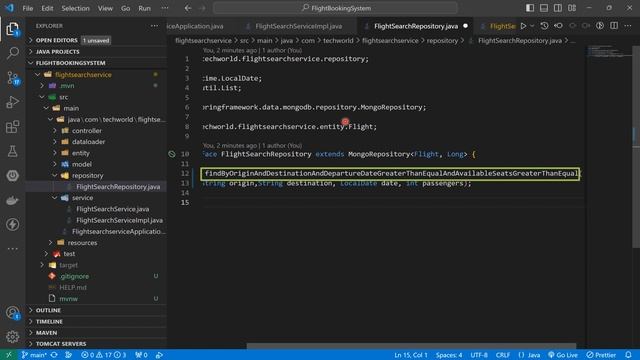The height and width of the screenshot is (360, 640).
Task: Customize the editor layout
Action: coord(572,8)
